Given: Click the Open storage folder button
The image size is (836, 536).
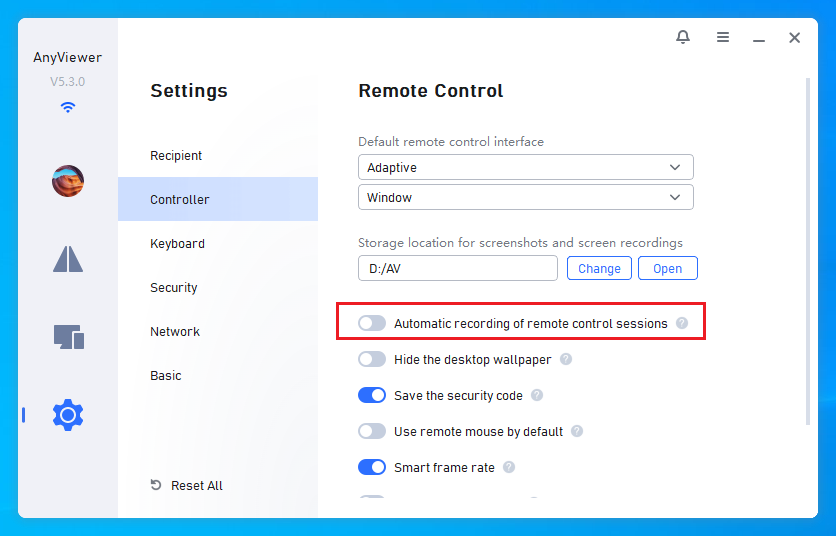Looking at the screenshot, I should click(x=667, y=268).
